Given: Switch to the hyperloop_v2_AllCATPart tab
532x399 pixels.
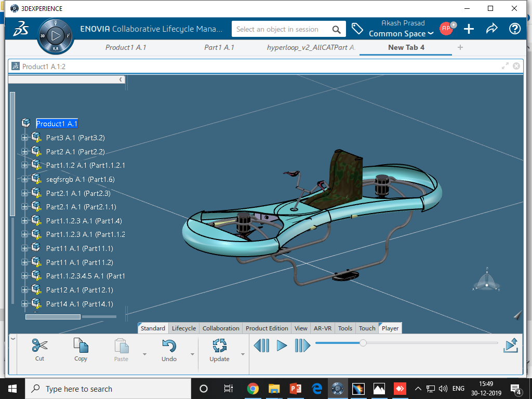Looking at the screenshot, I should [x=311, y=47].
